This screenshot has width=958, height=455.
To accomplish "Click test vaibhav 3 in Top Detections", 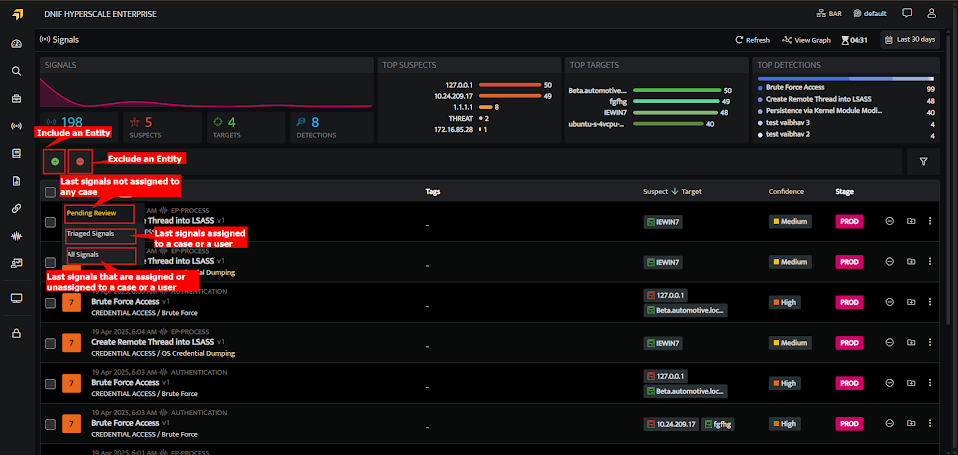I will 788,123.
